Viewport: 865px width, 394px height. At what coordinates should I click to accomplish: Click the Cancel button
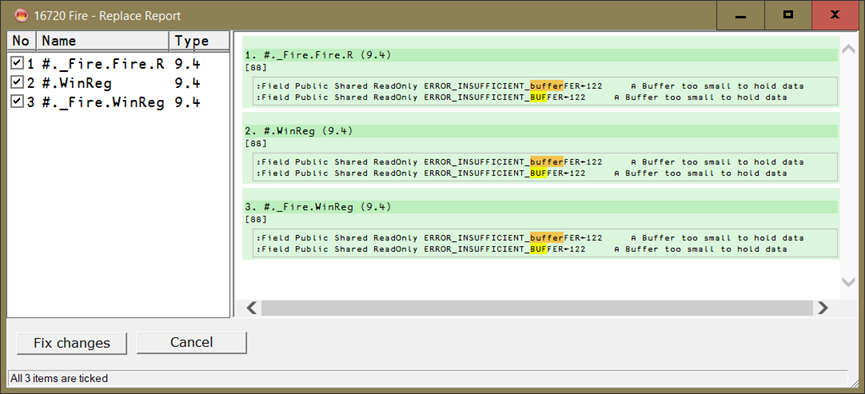point(191,342)
